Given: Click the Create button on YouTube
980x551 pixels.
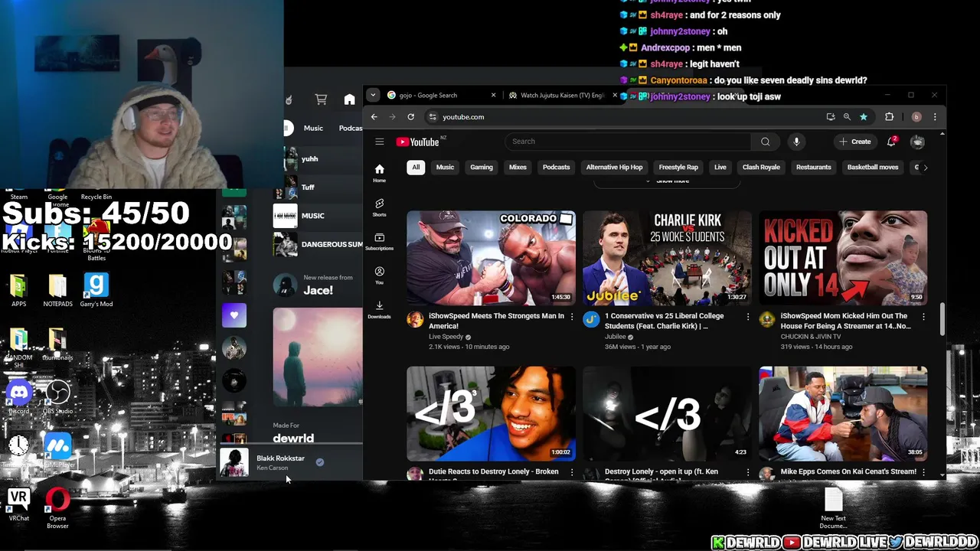Looking at the screenshot, I should (x=854, y=142).
